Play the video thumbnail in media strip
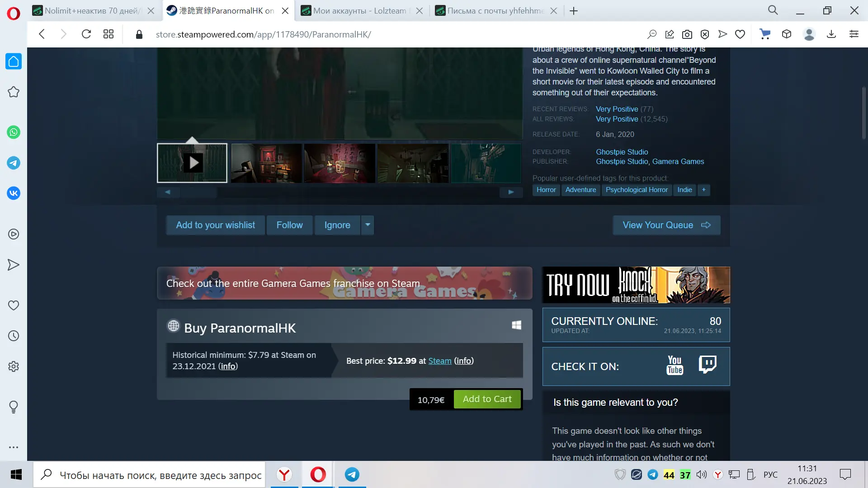 pyautogui.click(x=192, y=163)
